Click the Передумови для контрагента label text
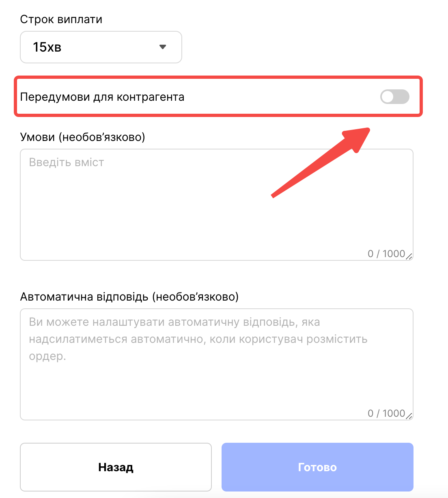 [x=102, y=97]
